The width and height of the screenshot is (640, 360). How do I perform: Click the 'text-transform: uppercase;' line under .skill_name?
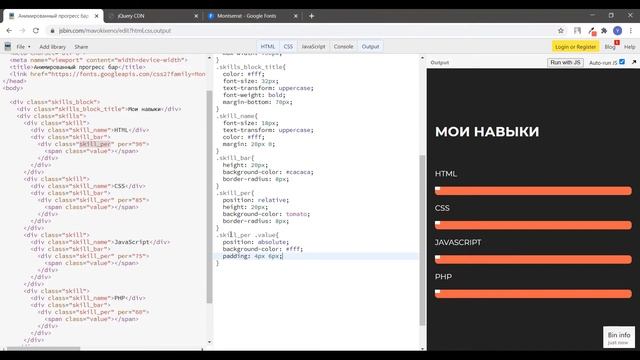(268, 130)
